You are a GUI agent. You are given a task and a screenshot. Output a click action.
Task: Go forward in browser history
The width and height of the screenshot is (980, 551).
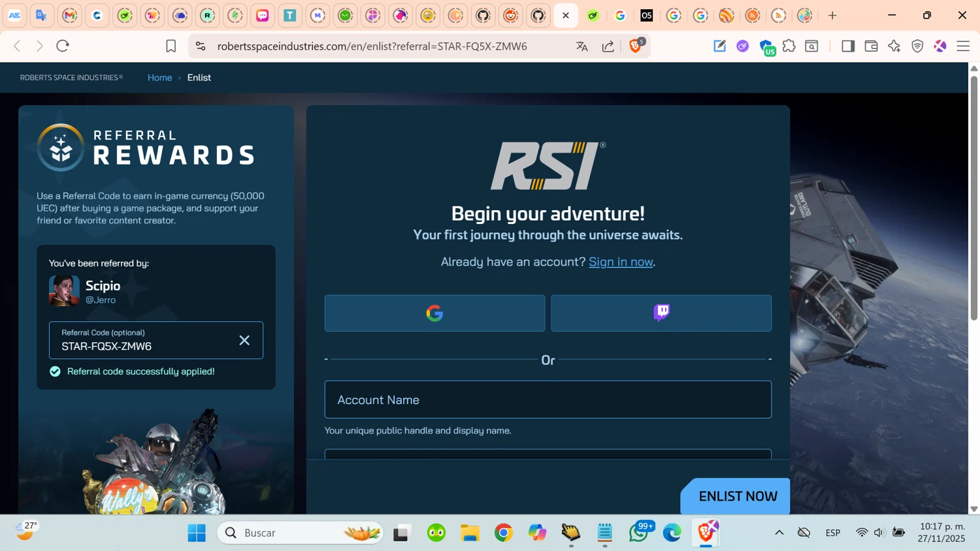tap(40, 46)
